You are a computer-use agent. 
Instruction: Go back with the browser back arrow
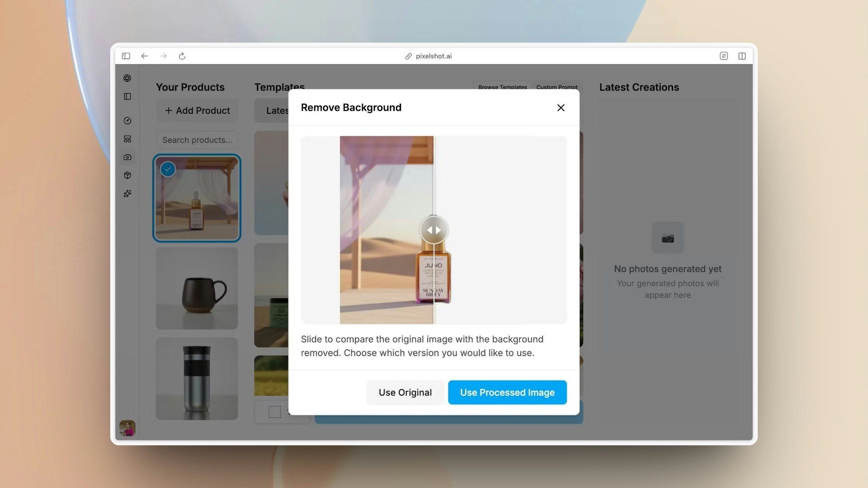(145, 56)
